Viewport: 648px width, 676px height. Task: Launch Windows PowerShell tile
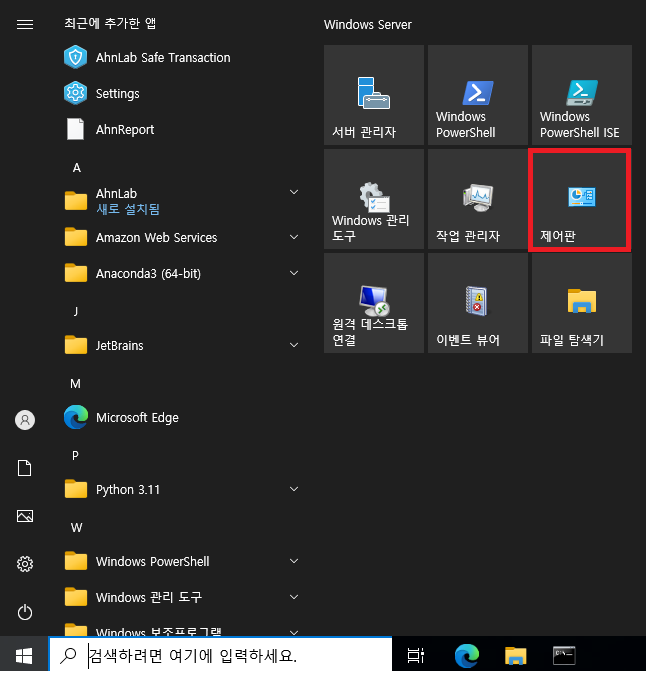[478, 95]
